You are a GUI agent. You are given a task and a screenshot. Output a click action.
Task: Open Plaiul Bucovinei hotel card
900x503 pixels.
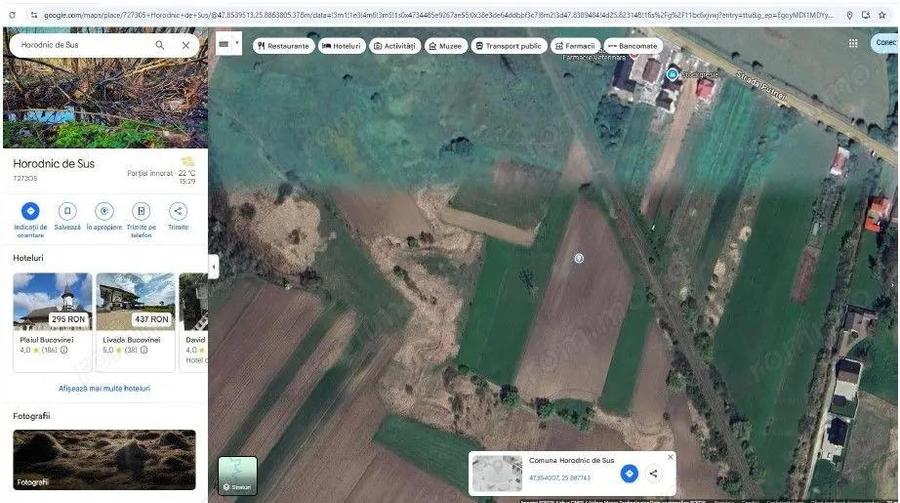(x=52, y=315)
